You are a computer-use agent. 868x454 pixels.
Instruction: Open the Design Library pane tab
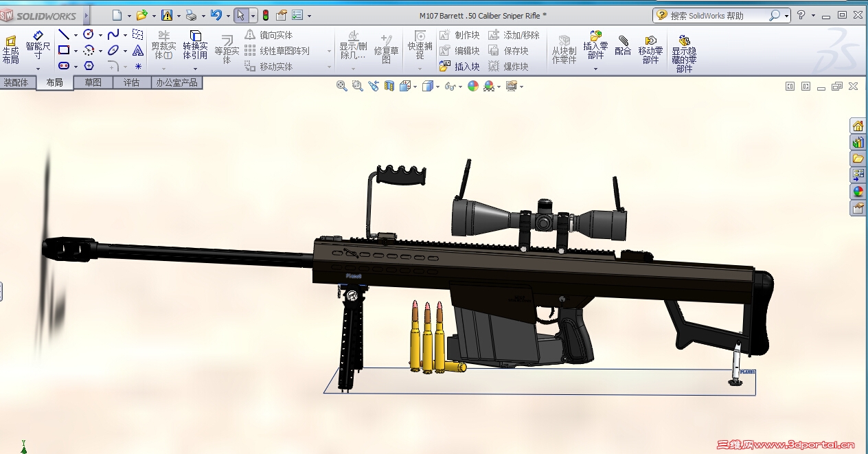pos(858,142)
